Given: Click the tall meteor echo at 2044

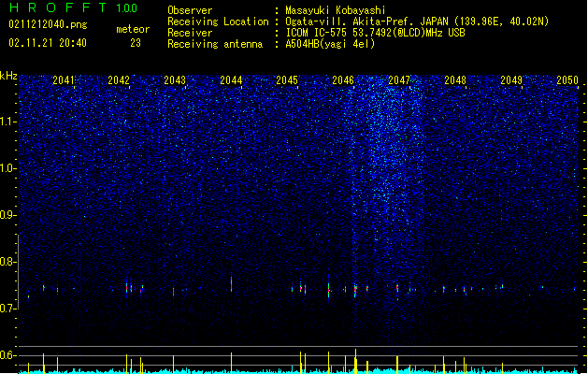Looking at the screenshot, I should [232, 283].
